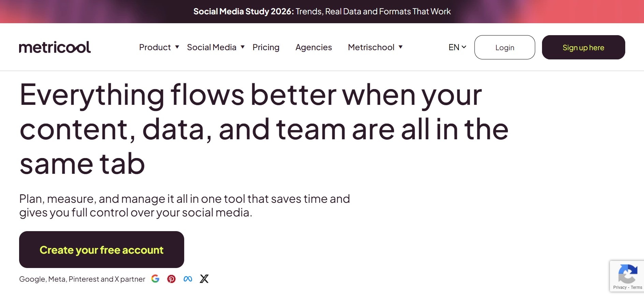The width and height of the screenshot is (644, 296).
Task: Click the Google partner icon
Action: 156,279
